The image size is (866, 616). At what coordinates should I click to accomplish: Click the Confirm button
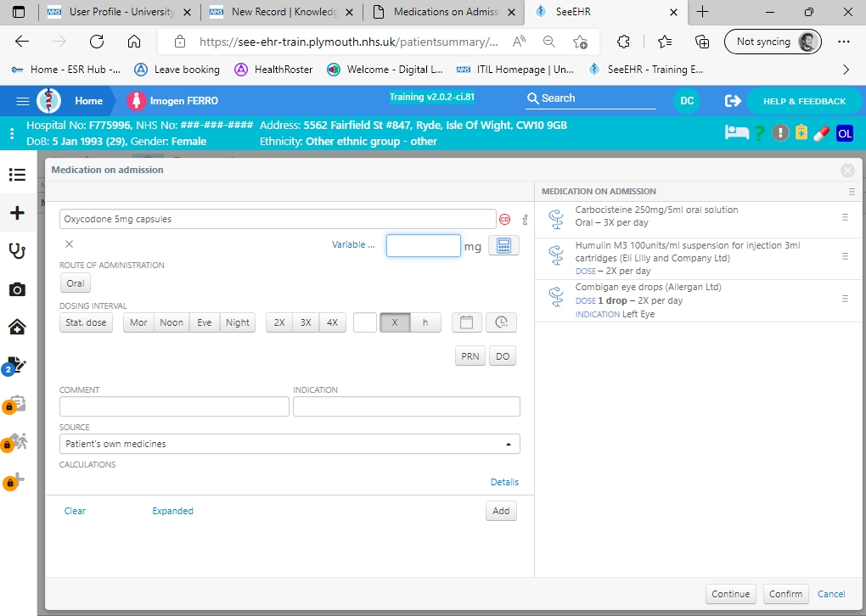coord(785,594)
